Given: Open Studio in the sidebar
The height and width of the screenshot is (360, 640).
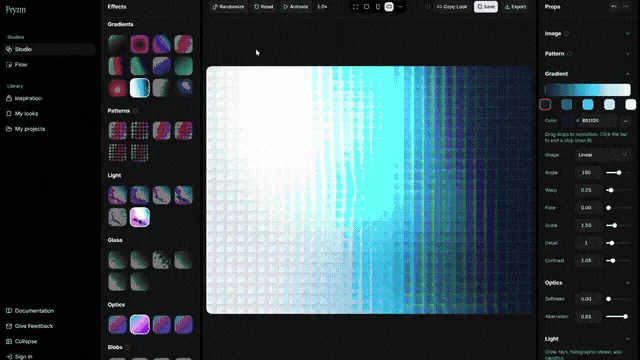Looking at the screenshot, I should [x=49, y=49].
